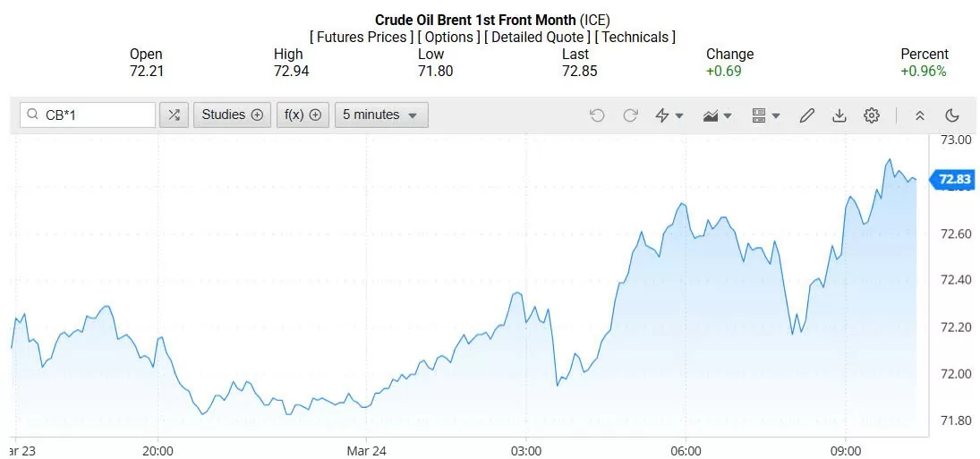Viewport: 980px width, 459px height.
Task: Download the chart image
Action: click(x=839, y=115)
